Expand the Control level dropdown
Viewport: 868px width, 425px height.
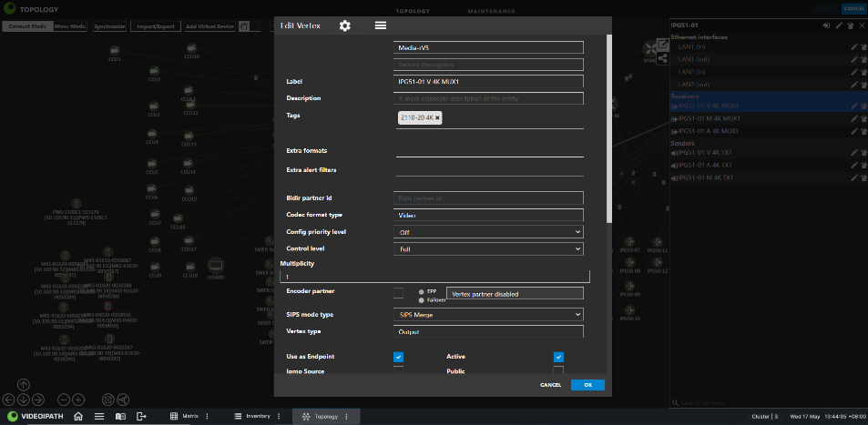pyautogui.click(x=489, y=248)
